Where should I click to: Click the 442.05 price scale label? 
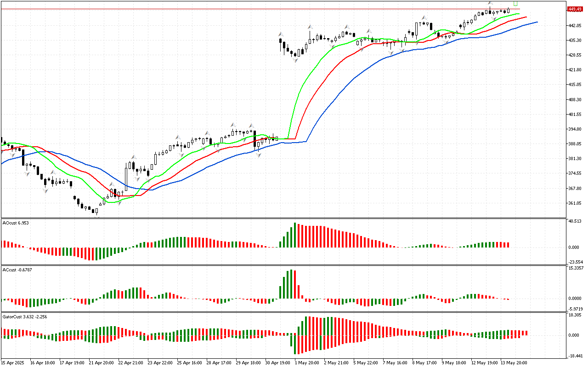click(x=575, y=25)
